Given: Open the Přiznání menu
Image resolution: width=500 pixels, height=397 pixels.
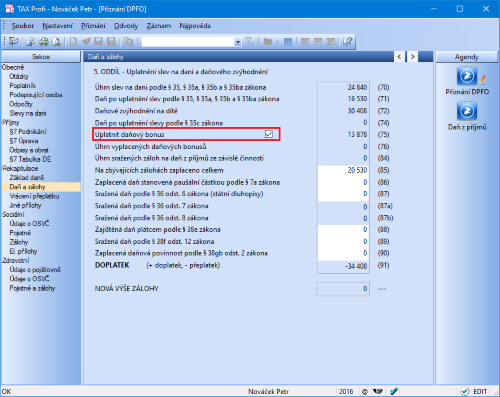Looking at the screenshot, I should [93, 26].
